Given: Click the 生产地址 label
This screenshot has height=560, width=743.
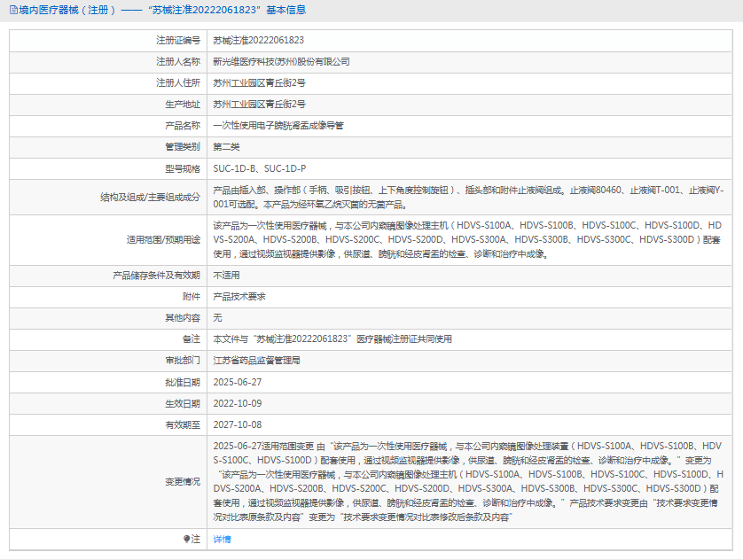Looking at the screenshot, I should click(x=183, y=105).
